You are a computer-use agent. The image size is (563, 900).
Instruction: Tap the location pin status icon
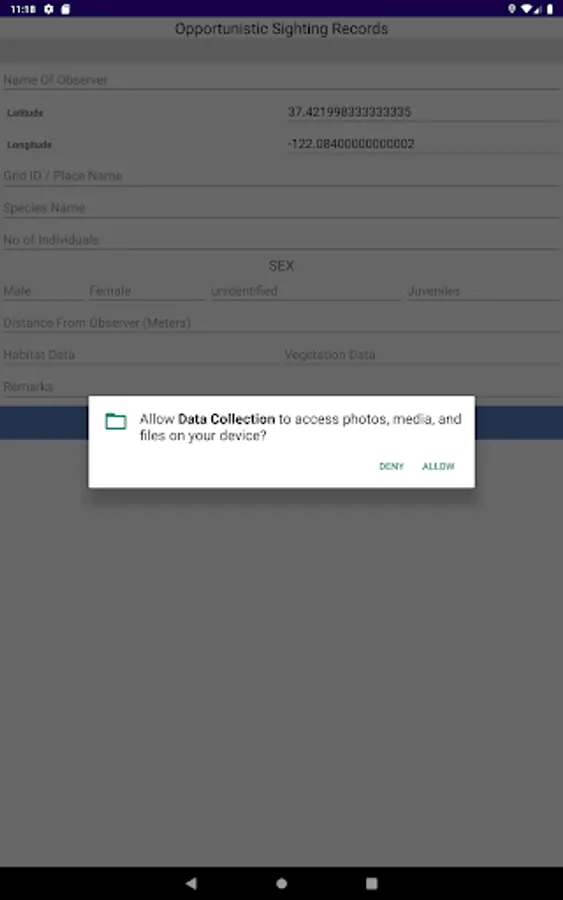click(x=511, y=9)
